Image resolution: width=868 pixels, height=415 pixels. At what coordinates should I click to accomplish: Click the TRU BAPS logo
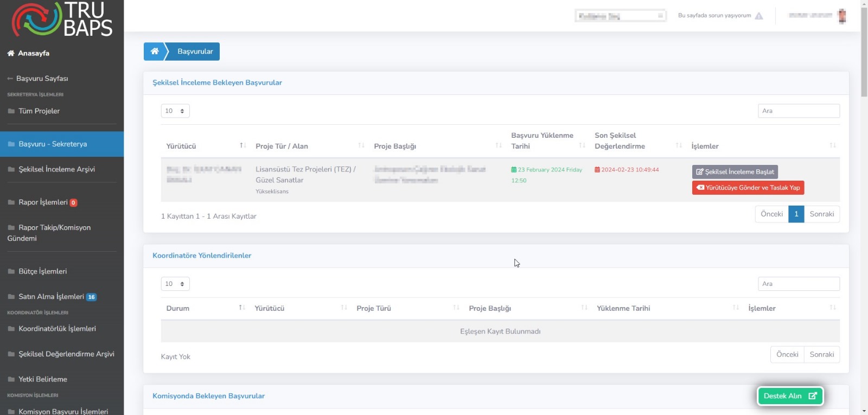pos(62,20)
